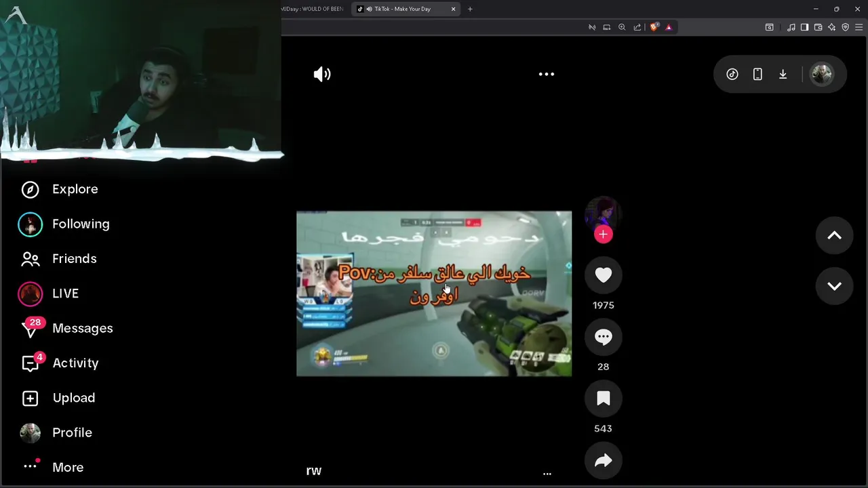Image resolution: width=868 pixels, height=488 pixels.
Task: Click the install app icon in address bar
Action: 607,27
